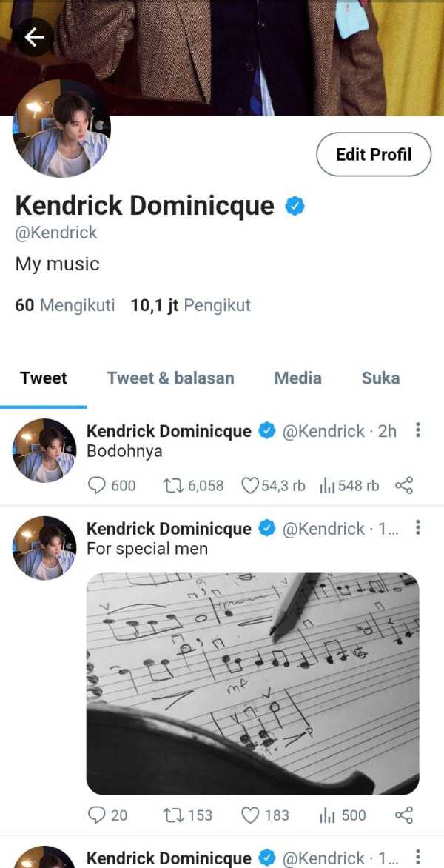View analytics for the "Bodohnya" tweet
The image size is (444, 868).
327,485
